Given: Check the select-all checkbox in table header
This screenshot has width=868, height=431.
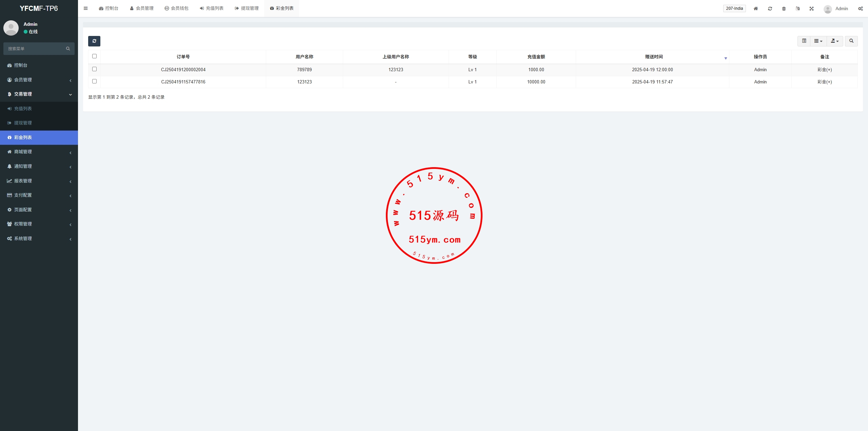Looking at the screenshot, I should pyautogui.click(x=95, y=56).
